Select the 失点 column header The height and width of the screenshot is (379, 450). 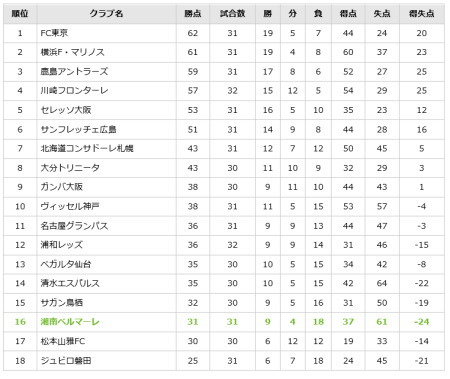pos(382,14)
